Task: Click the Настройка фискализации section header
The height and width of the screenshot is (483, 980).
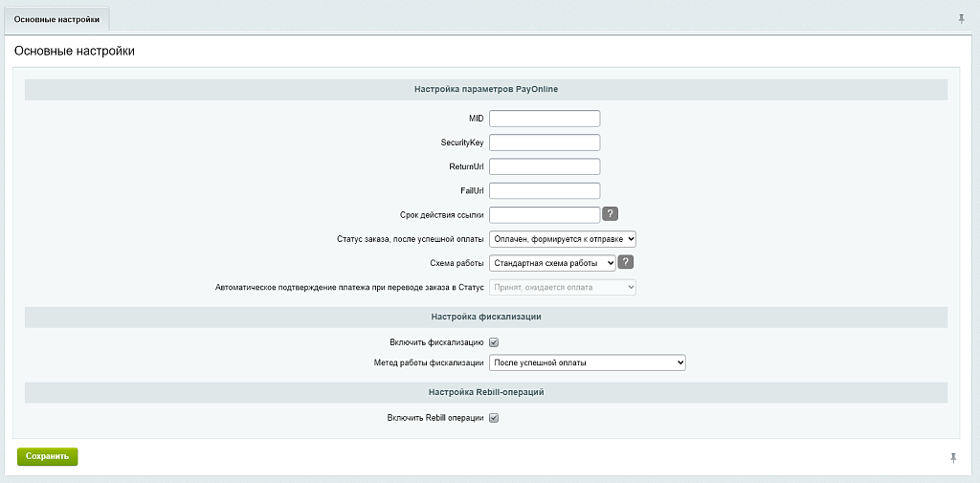Action: [x=486, y=317]
